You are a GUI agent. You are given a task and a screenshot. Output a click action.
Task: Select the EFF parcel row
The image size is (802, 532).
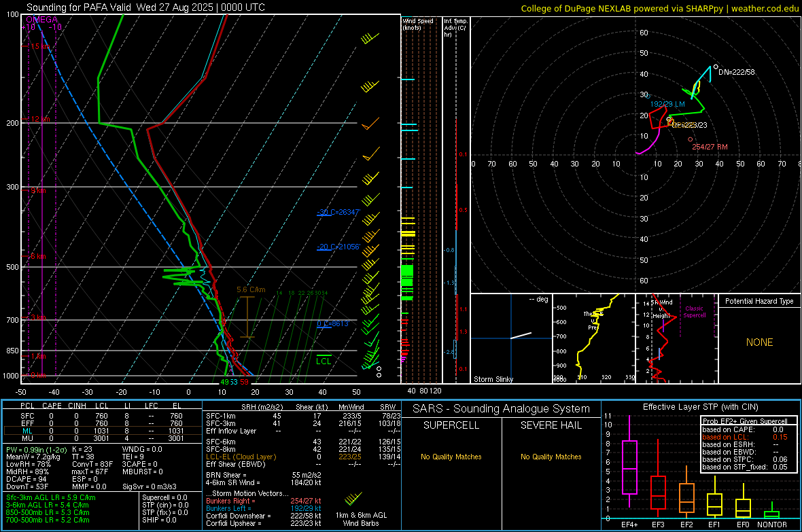point(103,423)
